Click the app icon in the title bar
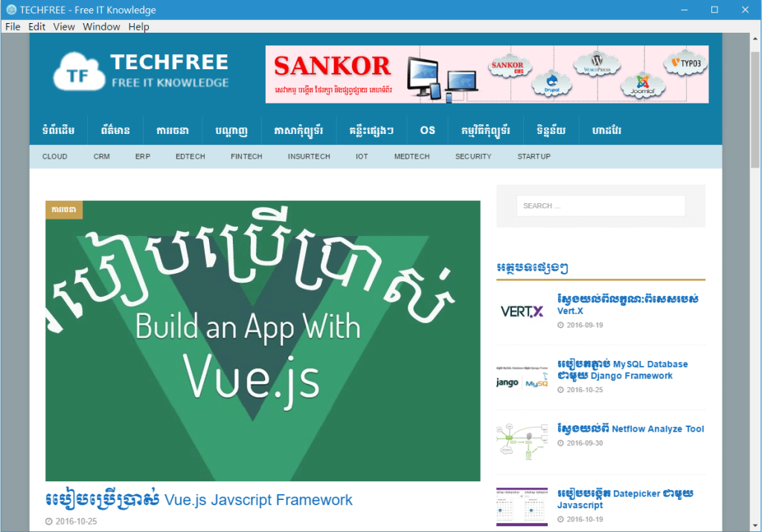 point(11,10)
